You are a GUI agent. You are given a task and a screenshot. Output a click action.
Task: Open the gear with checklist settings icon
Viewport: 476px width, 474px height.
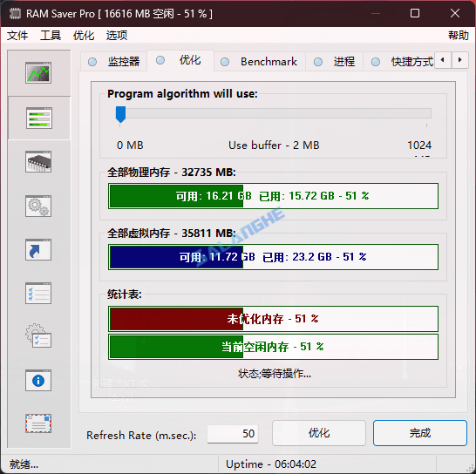[x=38, y=336]
